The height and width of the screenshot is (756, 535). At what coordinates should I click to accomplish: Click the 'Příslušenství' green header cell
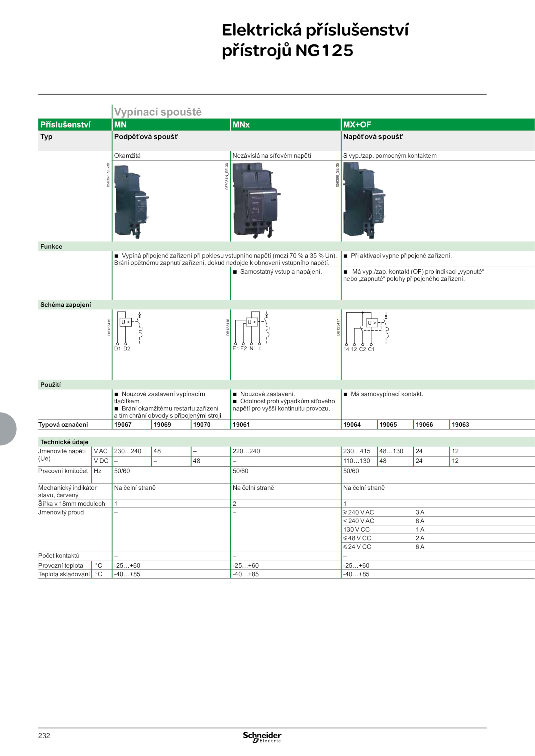coord(75,125)
